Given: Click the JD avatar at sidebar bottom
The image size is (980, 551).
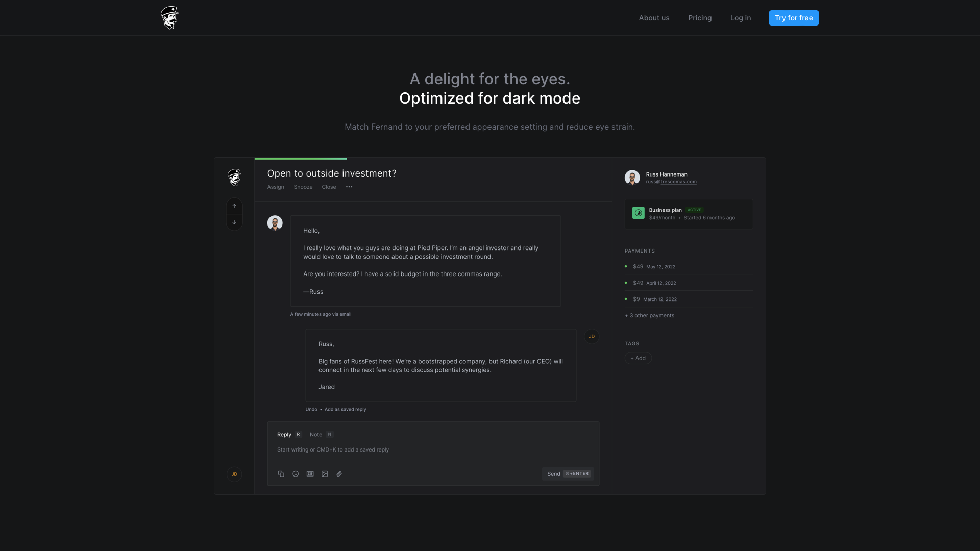Looking at the screenshot, I should tap(234, 474).
